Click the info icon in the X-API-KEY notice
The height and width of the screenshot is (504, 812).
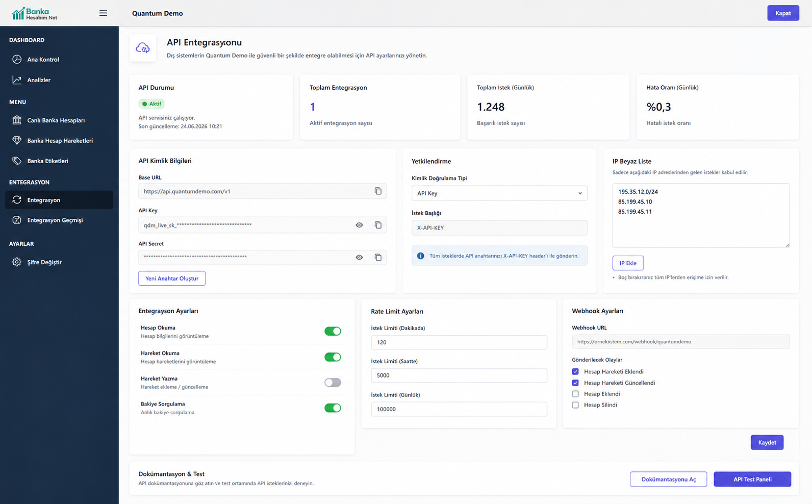pos(420,256)
